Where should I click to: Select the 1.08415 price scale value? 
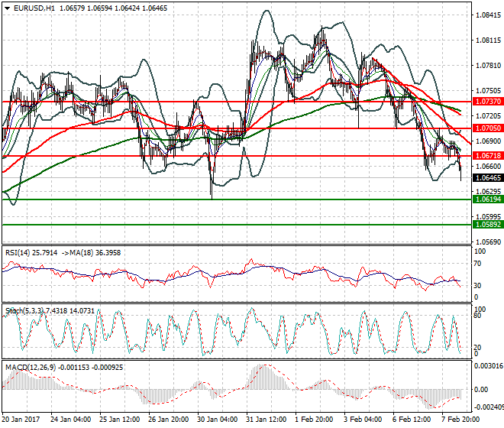(488, 15)
